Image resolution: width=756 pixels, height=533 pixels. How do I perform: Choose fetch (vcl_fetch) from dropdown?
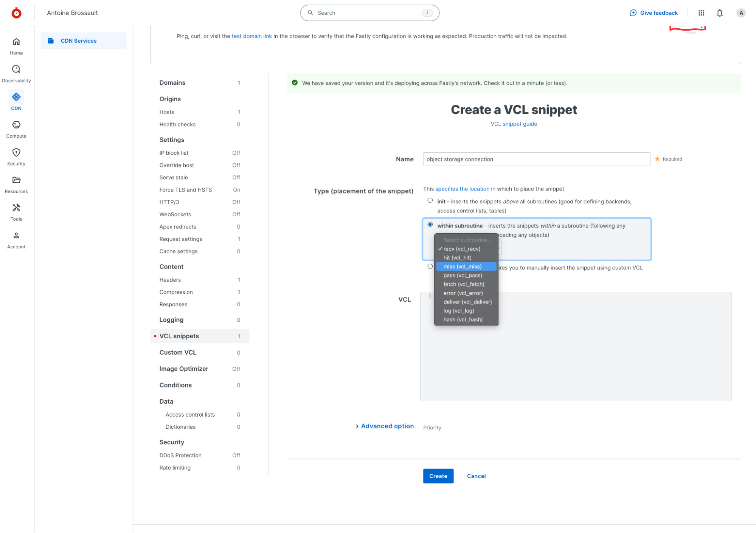[x=466, y=284]
